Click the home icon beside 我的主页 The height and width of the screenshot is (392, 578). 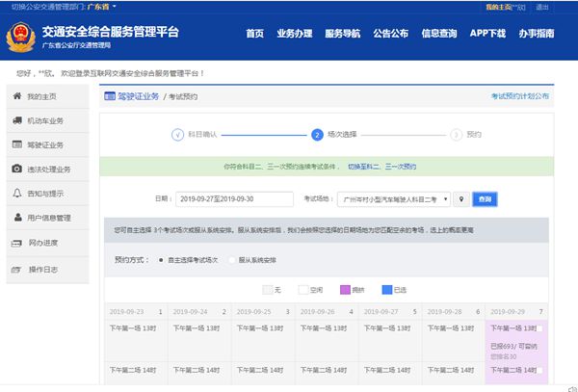pos(17,95)
